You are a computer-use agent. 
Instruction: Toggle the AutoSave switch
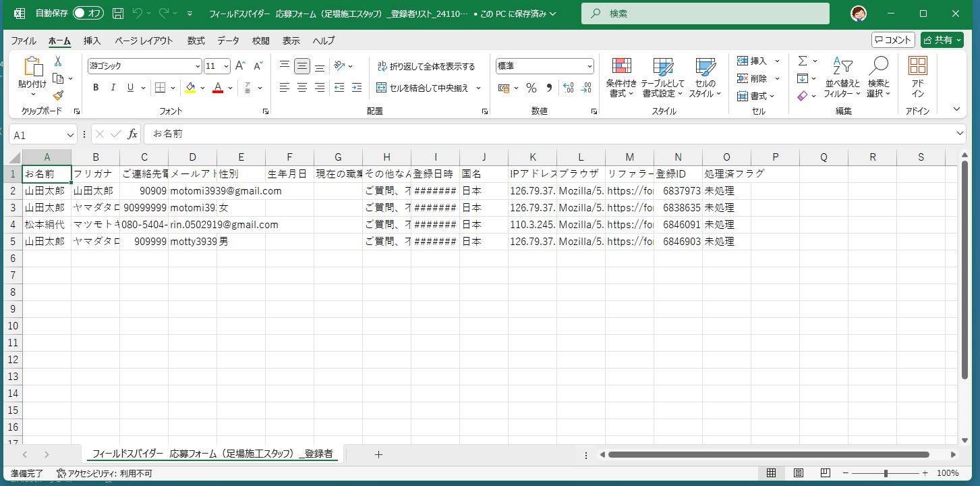88,13
